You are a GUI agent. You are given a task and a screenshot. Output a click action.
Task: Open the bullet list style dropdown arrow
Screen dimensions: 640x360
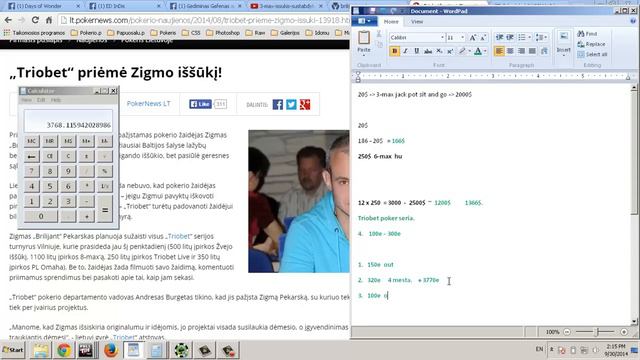pos(529,38)
